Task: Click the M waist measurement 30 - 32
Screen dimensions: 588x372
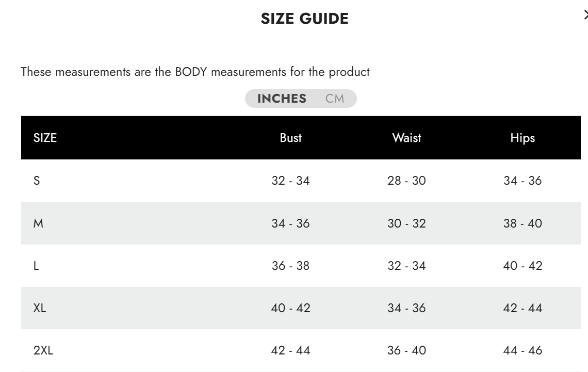Action: click(x=407, y=223)
